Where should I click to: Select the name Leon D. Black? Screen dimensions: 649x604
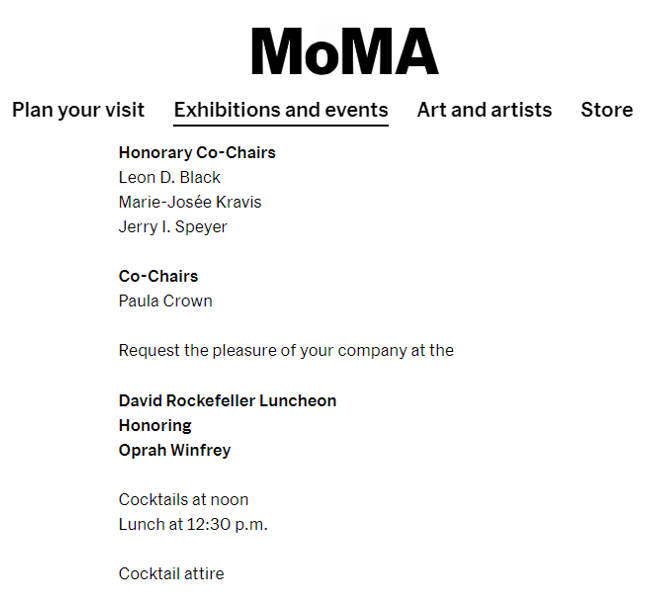click(x=169, y=178)
